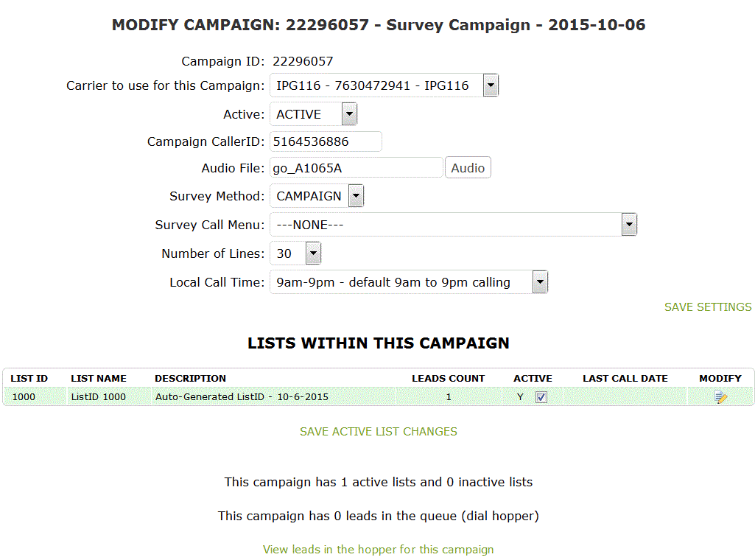
Task: Open View leads in the hopper link
Action: (379, 550)
